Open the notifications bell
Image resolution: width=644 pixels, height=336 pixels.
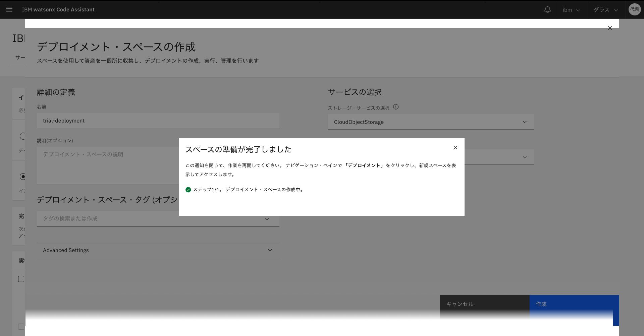(548, 9)
